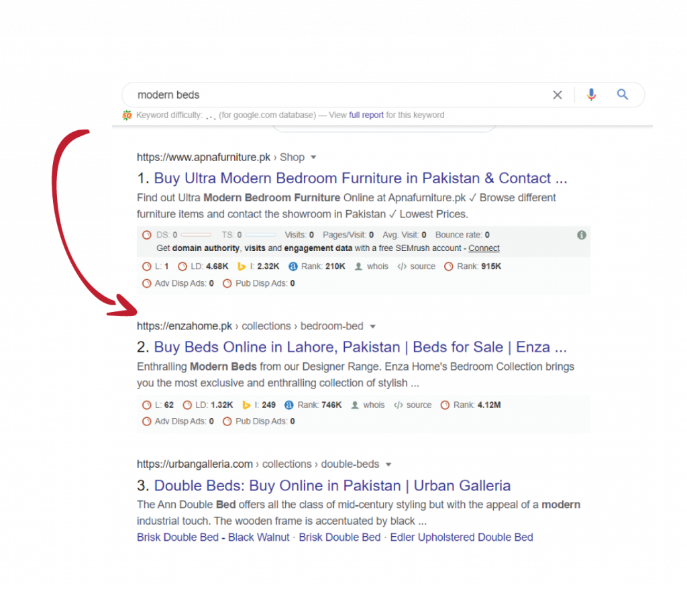Expand dropdown arrow next to apnafurniture.pk Shop
The width and height of the screenshot is (687, 616).
tap(313, 157)
